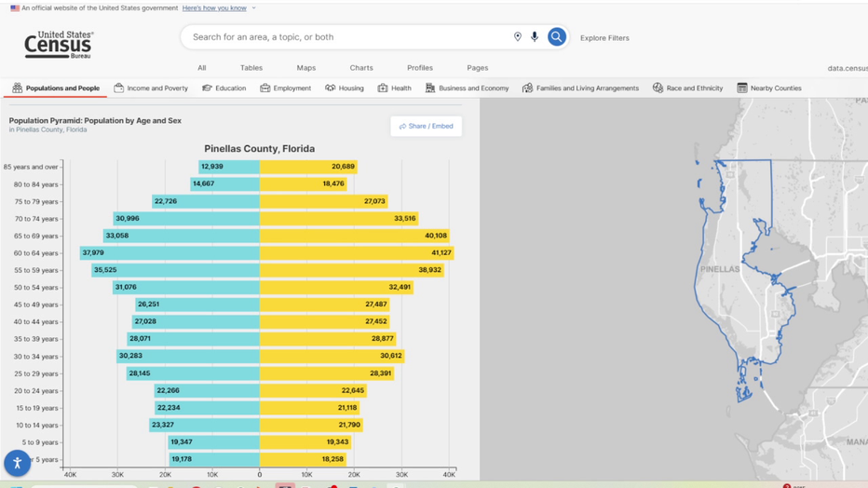
Task: Open Explore Filters panel
Action: tap(604, 38)
